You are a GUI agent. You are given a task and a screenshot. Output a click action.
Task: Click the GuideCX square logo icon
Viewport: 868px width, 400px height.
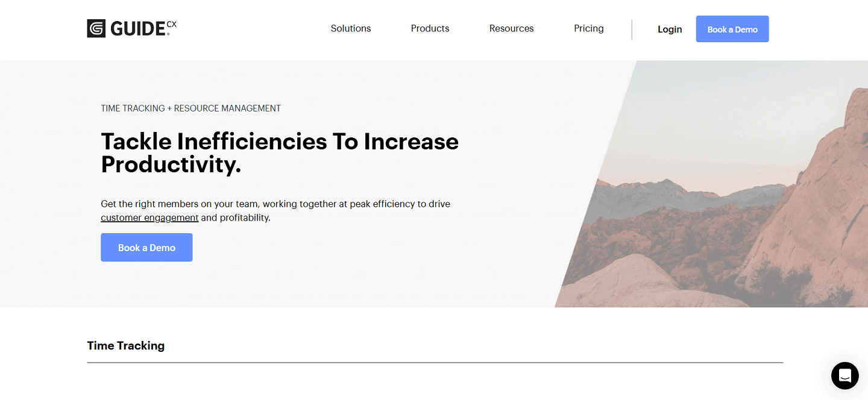point(96,28)
